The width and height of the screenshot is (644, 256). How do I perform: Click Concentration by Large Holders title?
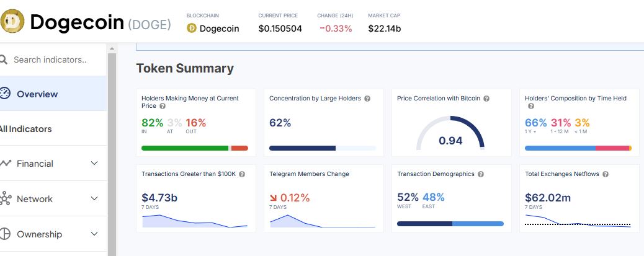click(315, 99)
